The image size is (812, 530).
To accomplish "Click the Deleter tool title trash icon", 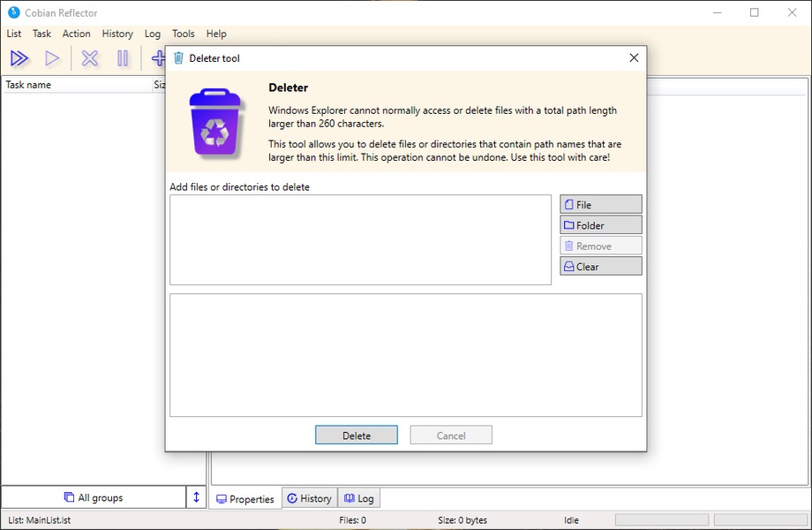I will pos(178,58).
